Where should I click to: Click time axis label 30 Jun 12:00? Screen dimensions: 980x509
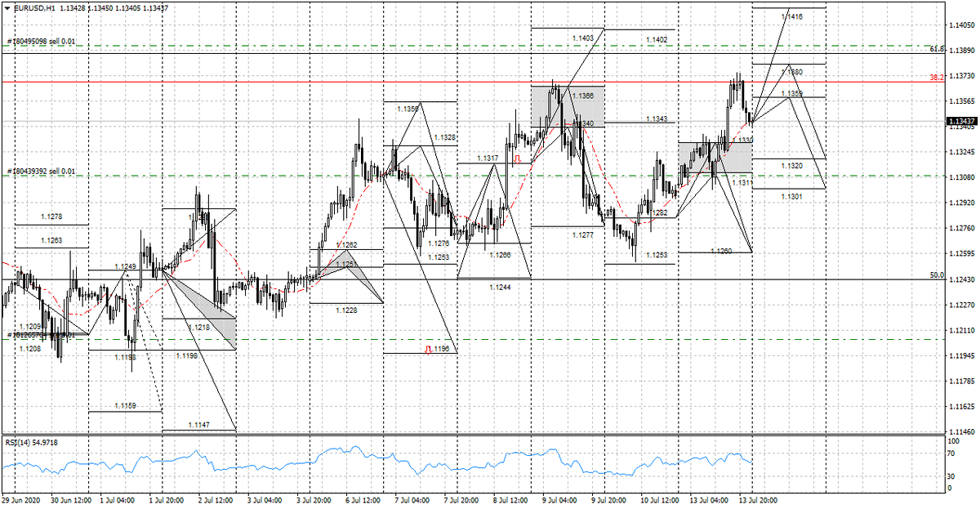point(69,499)
